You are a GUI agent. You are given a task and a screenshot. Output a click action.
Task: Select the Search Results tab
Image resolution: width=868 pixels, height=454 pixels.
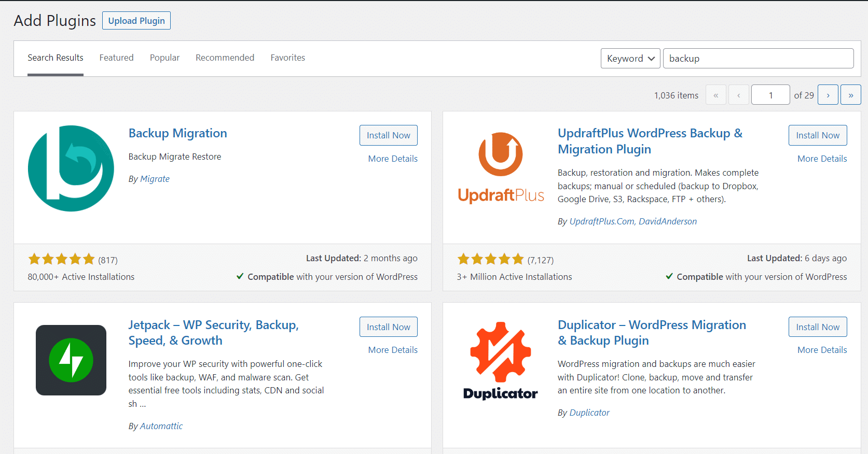pos(56,58)
